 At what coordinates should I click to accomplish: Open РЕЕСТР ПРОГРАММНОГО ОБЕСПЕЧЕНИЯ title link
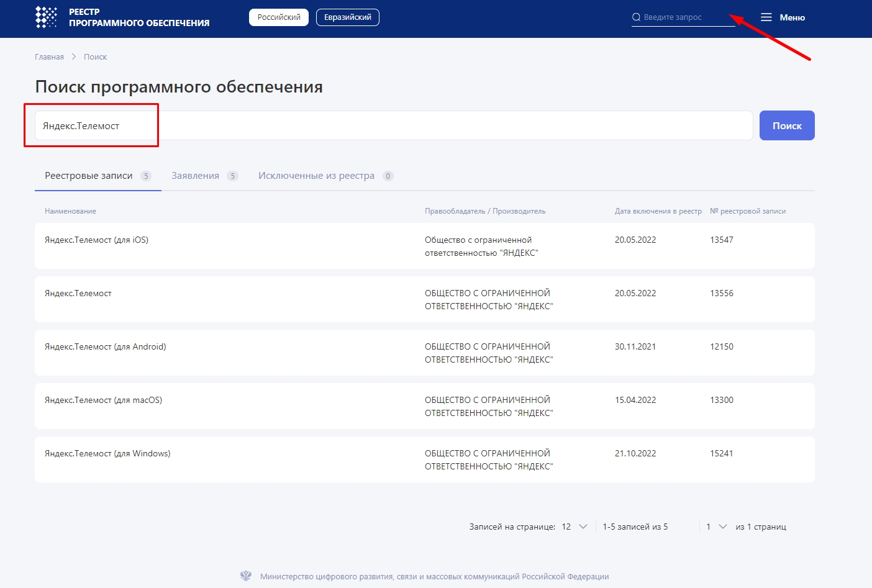tap(139, 17)
